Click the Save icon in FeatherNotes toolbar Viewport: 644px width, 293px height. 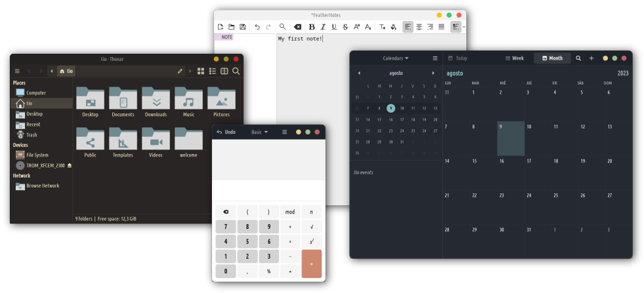point(242,27)
